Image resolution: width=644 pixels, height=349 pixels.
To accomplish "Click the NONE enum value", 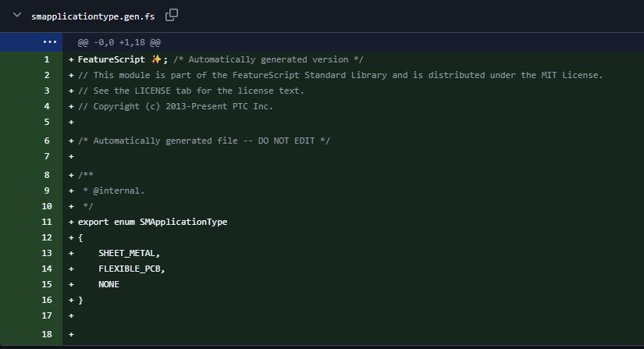I will coord(109,284).
